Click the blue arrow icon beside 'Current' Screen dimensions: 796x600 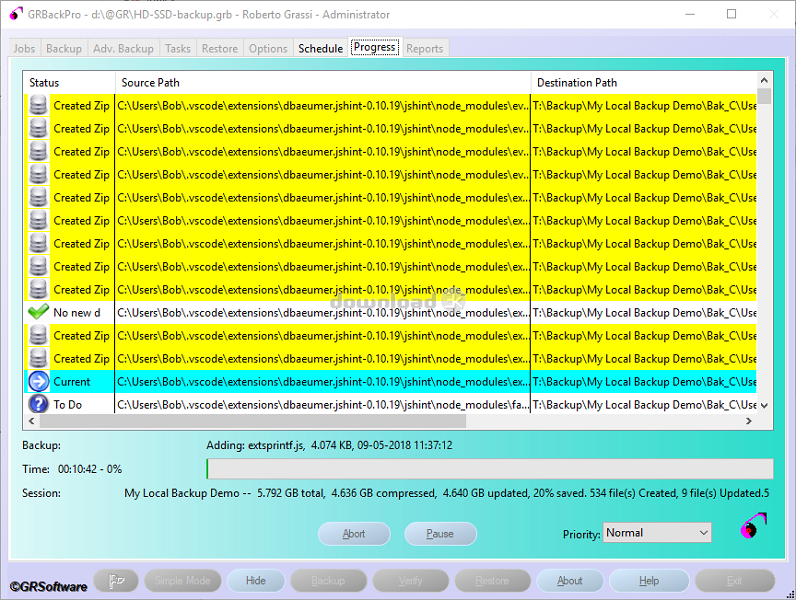pyautogui.click(x=39, y=381)
